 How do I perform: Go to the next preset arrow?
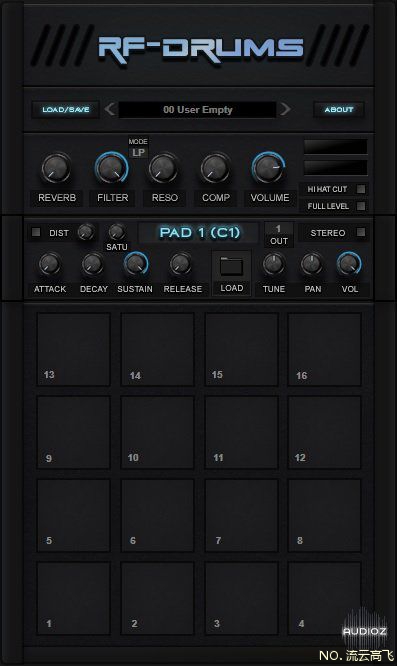coord(286,109)
